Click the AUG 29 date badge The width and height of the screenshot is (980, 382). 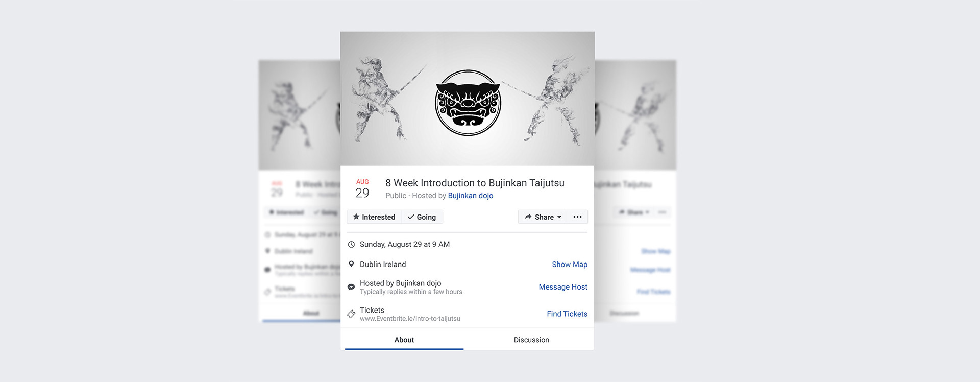362,188
